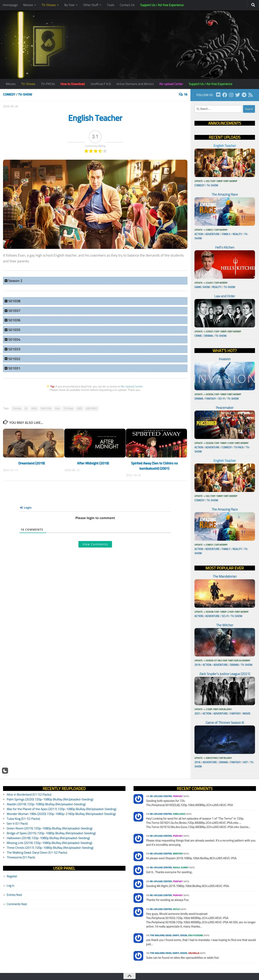Open Unofficial F.A.Q in secondary navigation
The image size is (259, 980).
(100, 84)
